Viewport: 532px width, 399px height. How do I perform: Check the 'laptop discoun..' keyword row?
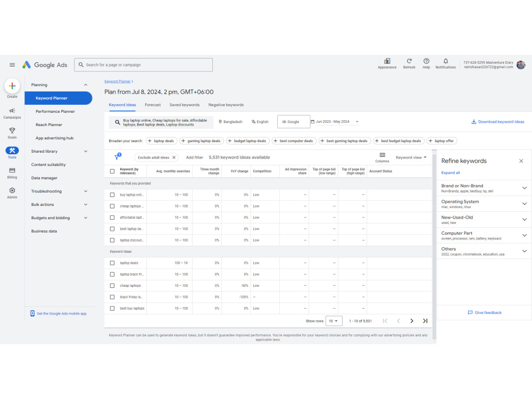click(112, 240)
